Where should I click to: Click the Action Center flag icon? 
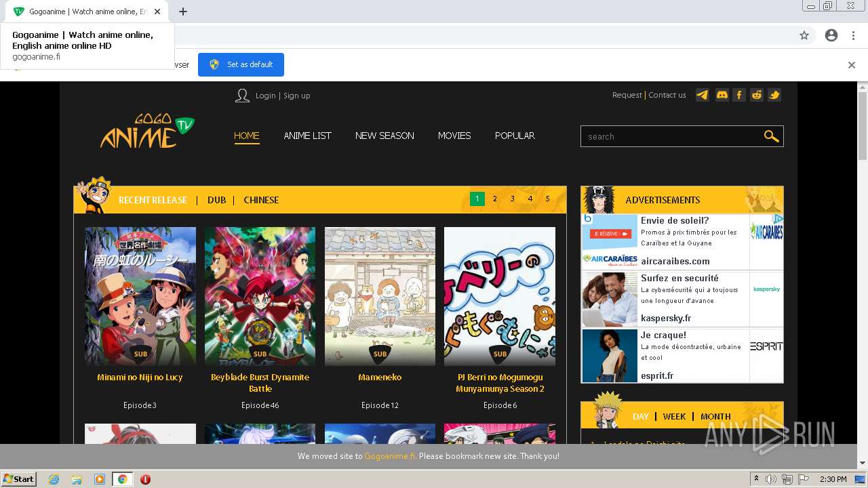click(804, 479)
